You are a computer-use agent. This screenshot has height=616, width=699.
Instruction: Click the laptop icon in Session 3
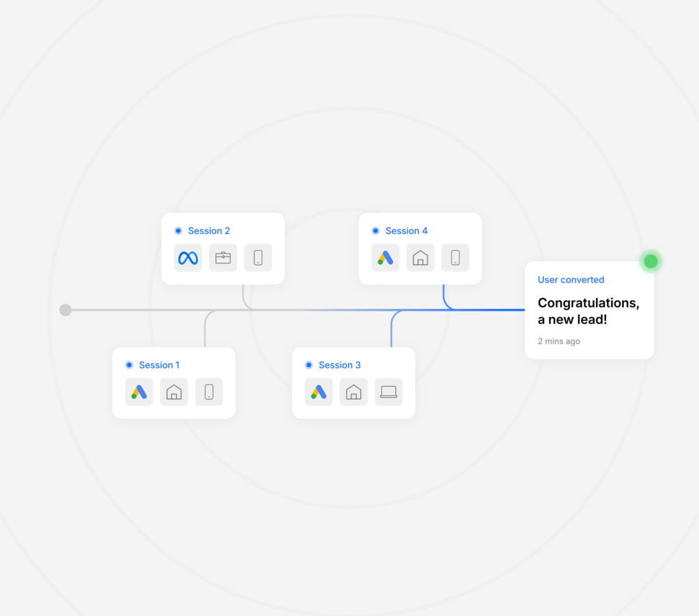pyautogui.click(x=388, y=392)
